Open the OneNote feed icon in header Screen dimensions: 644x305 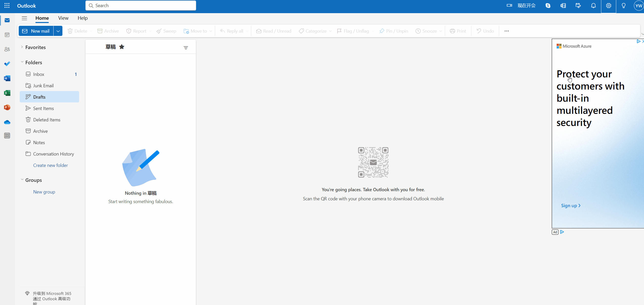point(563,6)
